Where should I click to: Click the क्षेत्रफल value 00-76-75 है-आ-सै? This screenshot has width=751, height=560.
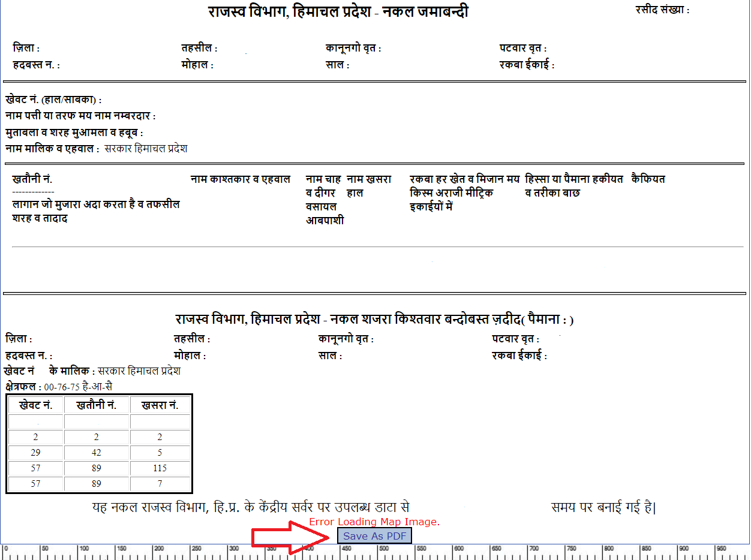pos(78,387)
